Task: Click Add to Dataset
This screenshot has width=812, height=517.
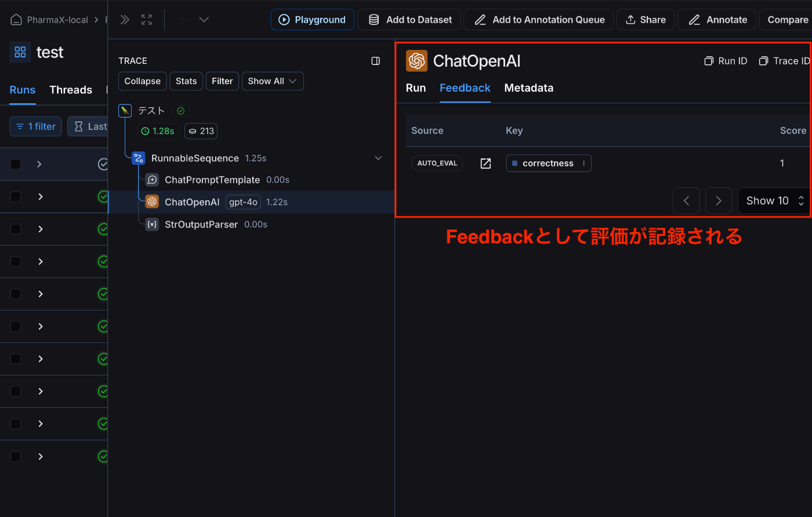Action: tap(409, 20)
